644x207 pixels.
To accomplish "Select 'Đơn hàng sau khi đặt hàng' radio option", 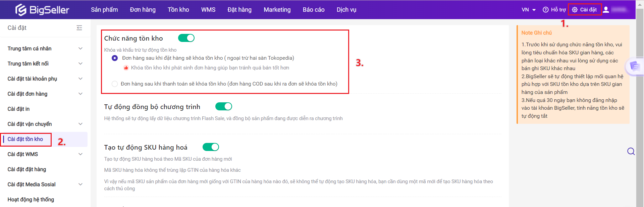I will pyautogui.click(x=115, y=58).
